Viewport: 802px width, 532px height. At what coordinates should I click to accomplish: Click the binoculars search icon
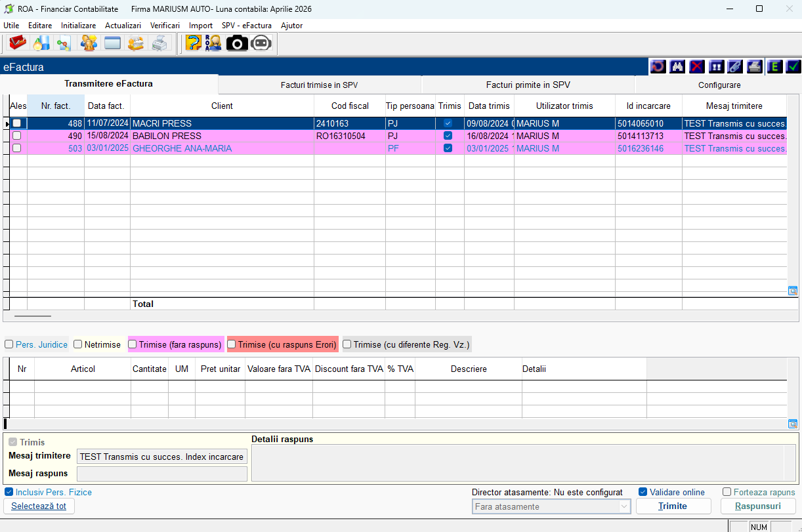click(677, 67)
